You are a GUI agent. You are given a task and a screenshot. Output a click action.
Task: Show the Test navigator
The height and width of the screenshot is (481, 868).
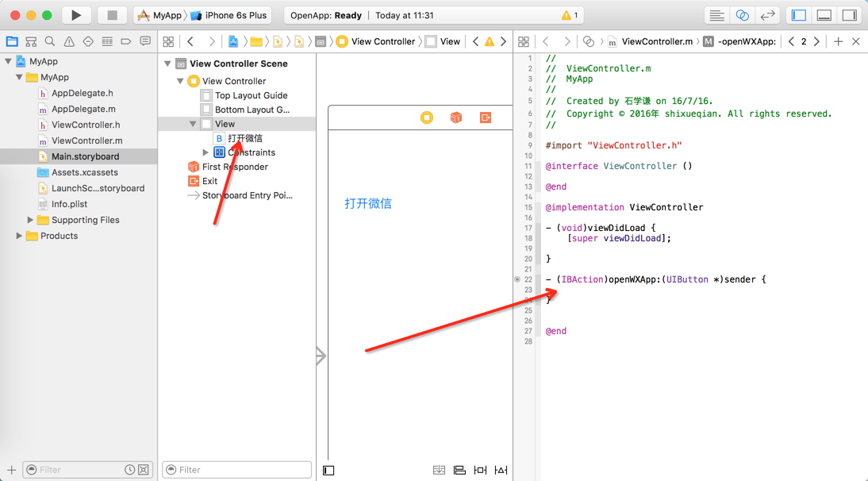pos(88,41)
